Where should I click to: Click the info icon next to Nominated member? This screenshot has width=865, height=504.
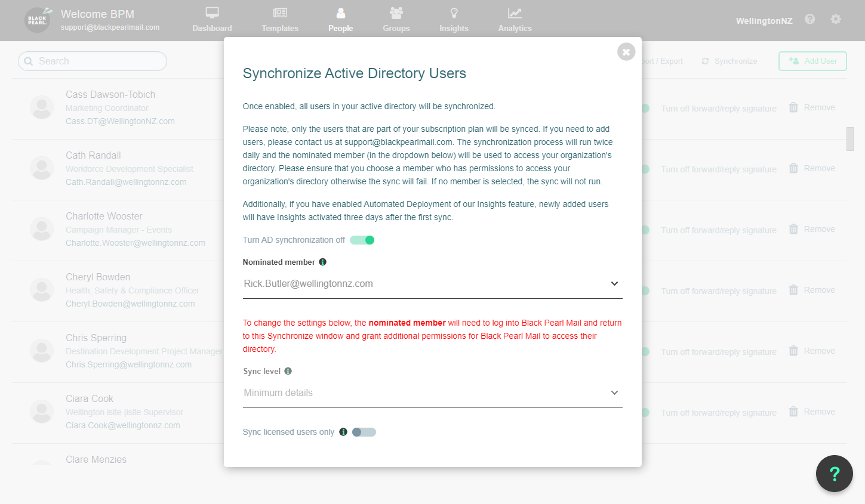tap(322, 261)
